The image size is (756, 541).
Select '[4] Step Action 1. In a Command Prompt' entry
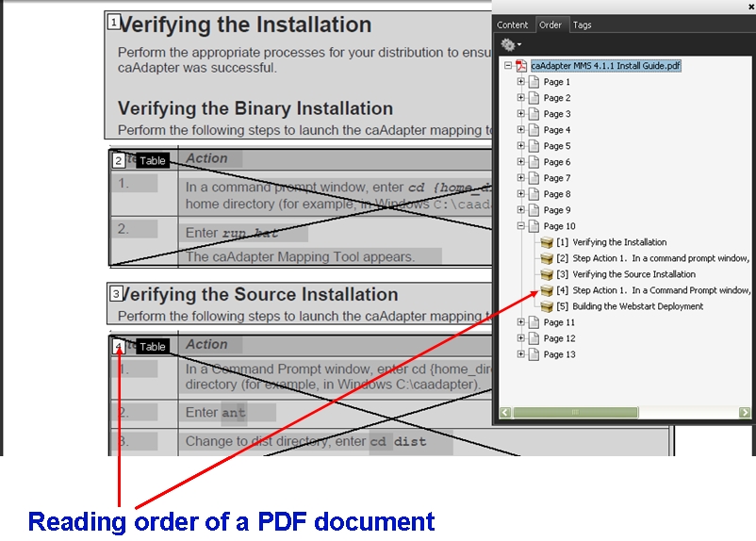(653, 290)
